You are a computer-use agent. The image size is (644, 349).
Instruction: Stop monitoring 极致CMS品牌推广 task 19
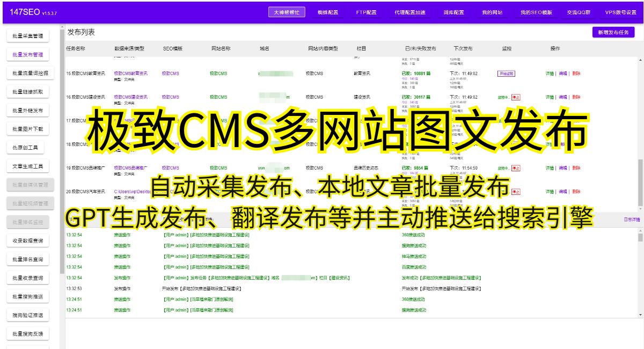(516, 168)
